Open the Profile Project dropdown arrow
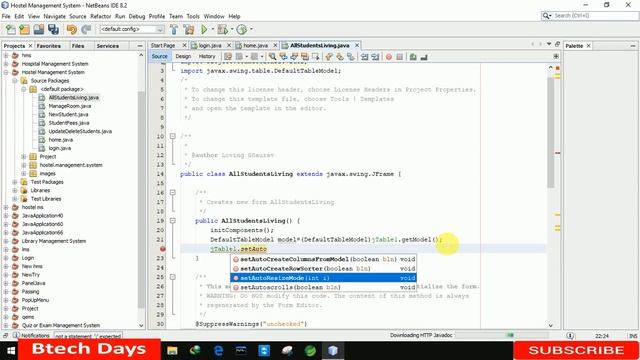The width and height of the screenshot is (640, 360). click(251, 29)
